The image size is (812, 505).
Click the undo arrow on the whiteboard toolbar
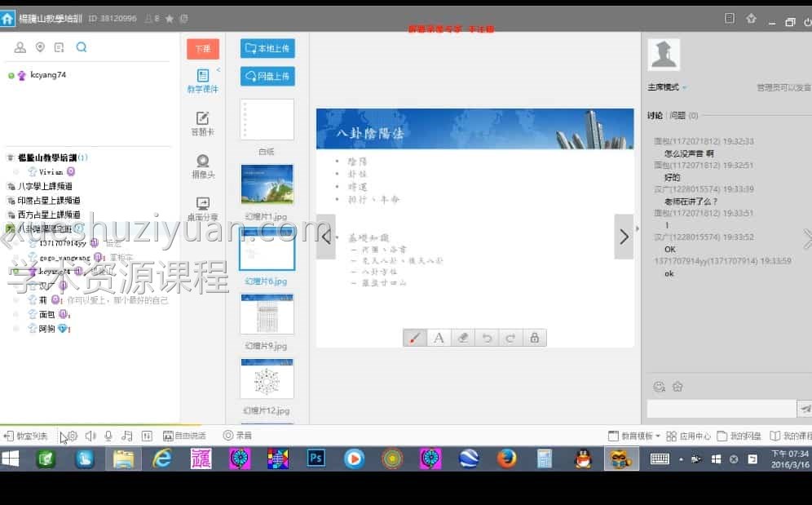[x=487, y=336]
